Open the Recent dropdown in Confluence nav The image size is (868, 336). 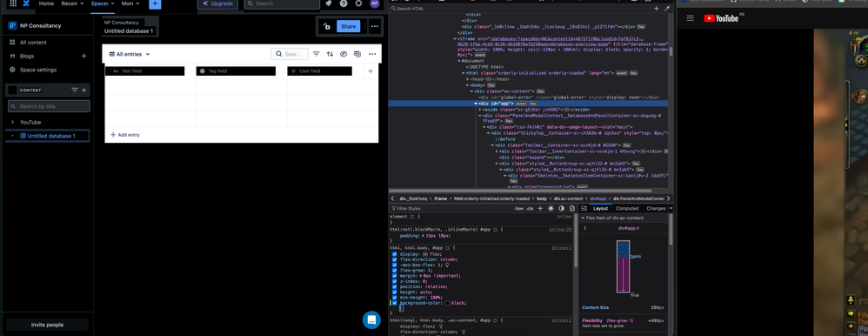point(72,3)
